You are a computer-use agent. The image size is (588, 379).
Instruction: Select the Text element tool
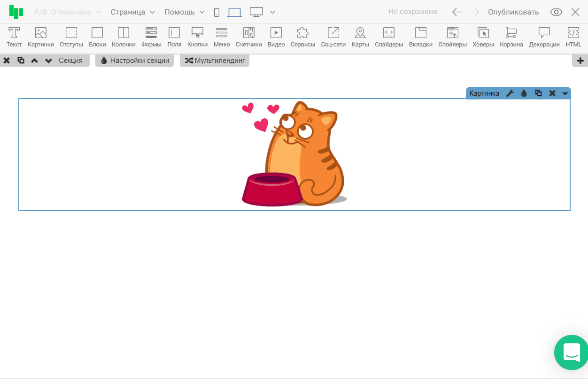14,37
